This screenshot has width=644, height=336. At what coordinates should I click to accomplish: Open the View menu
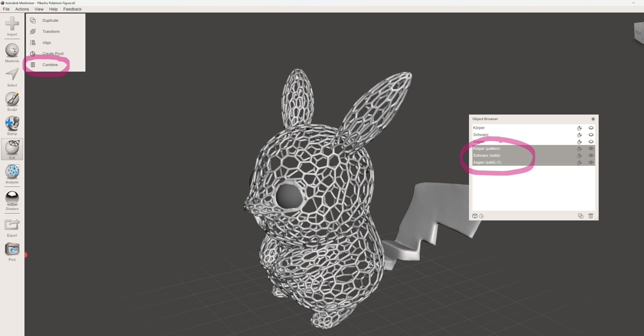[39, 9]
